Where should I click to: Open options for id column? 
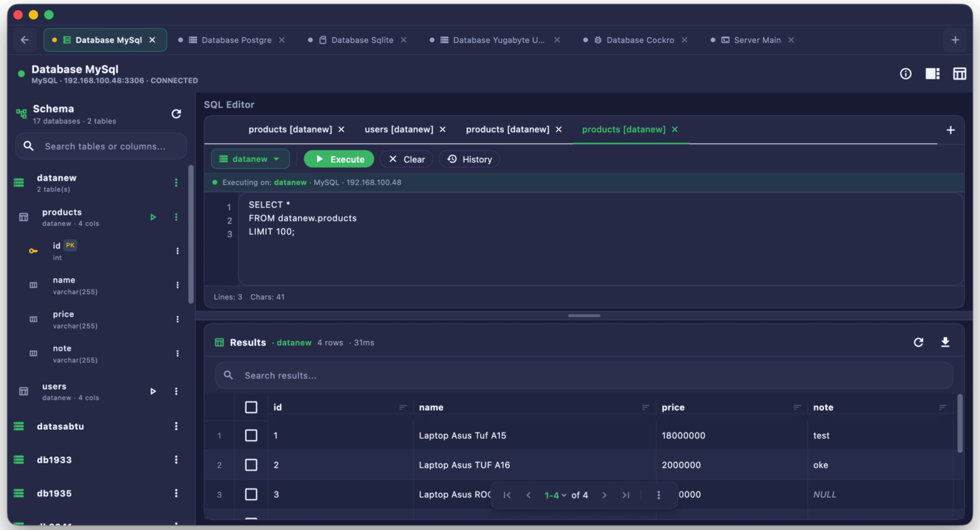point(177,251)
